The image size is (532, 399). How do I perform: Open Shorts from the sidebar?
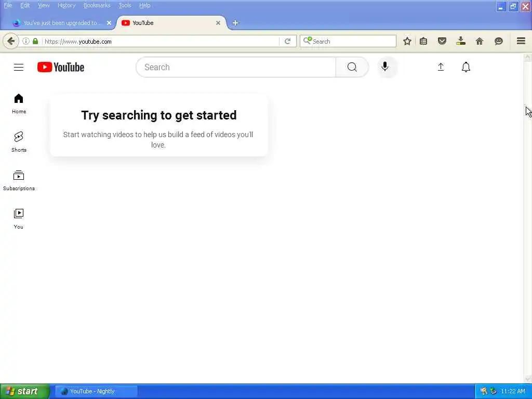pos(19,142)
